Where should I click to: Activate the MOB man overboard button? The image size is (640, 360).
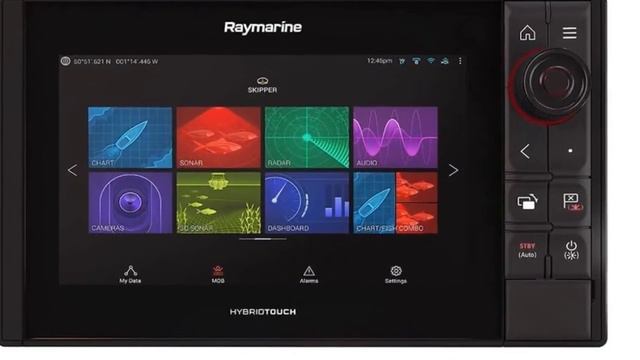[x=218, y=274]
